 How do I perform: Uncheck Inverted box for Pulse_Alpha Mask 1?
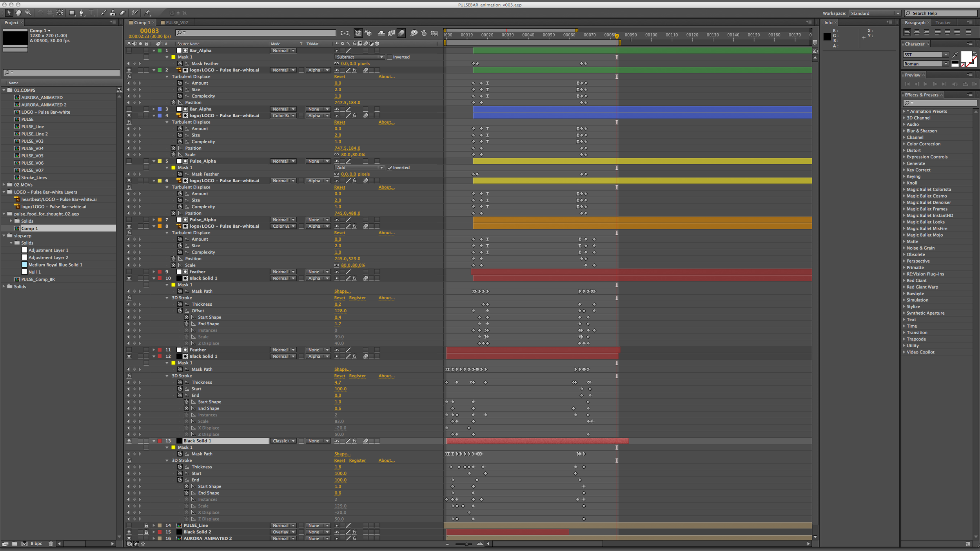390,168
